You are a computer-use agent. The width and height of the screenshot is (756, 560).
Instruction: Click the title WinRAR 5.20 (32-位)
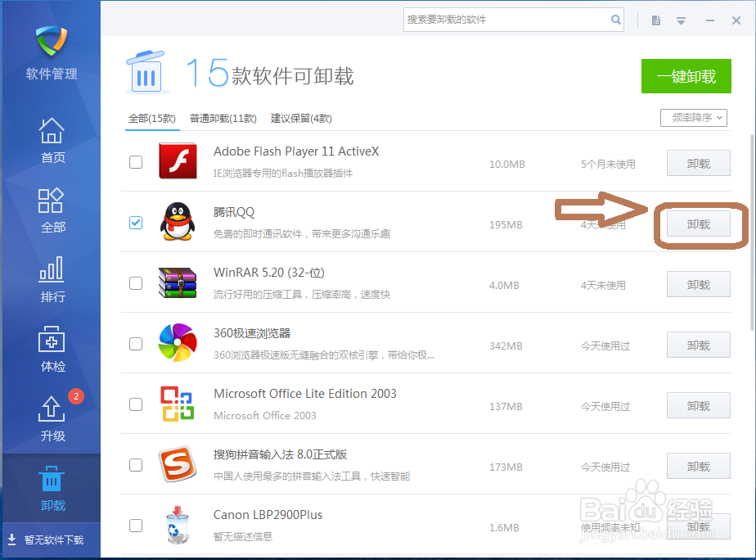coord(269,273)
